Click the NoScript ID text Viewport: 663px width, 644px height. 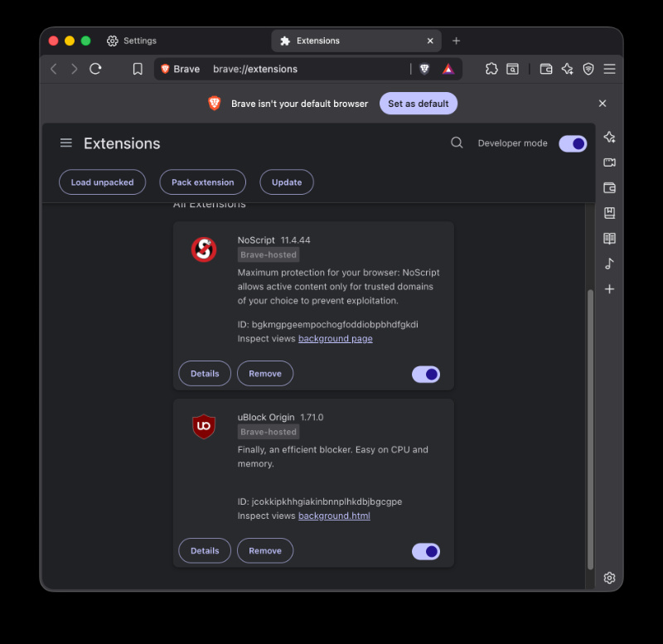(x=327, y=324)
